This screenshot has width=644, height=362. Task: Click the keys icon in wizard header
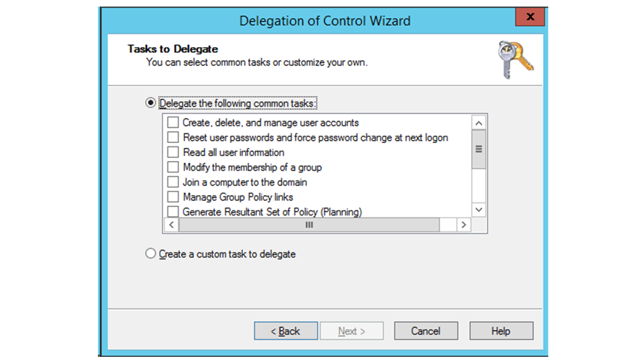pyautogui.click(x=515, y=58)
